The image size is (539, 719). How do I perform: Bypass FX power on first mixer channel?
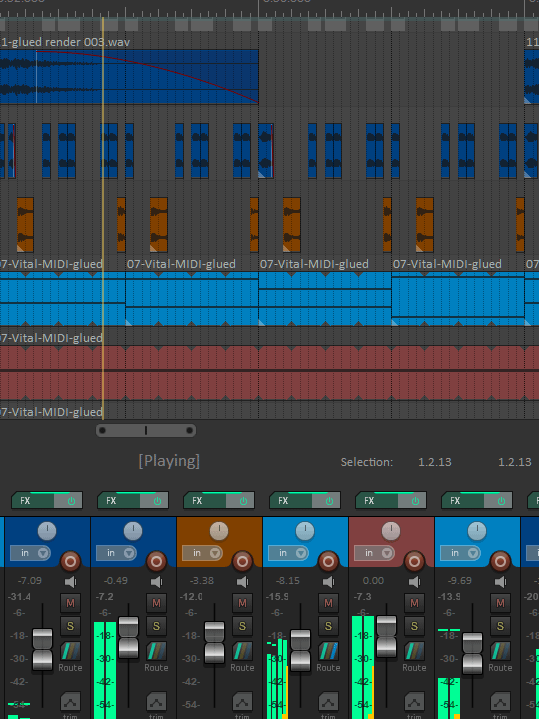pos(71,501)
